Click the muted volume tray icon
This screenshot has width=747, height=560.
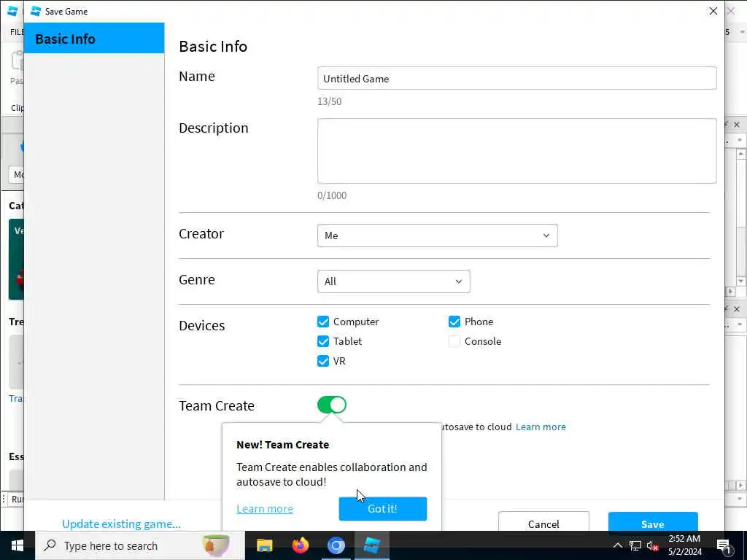click(653, 545)
